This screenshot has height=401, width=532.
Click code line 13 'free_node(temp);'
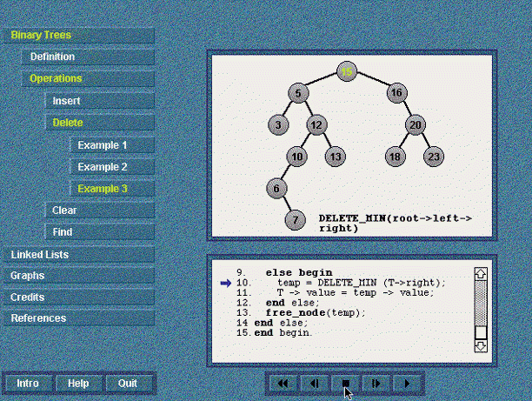[301, 313]
